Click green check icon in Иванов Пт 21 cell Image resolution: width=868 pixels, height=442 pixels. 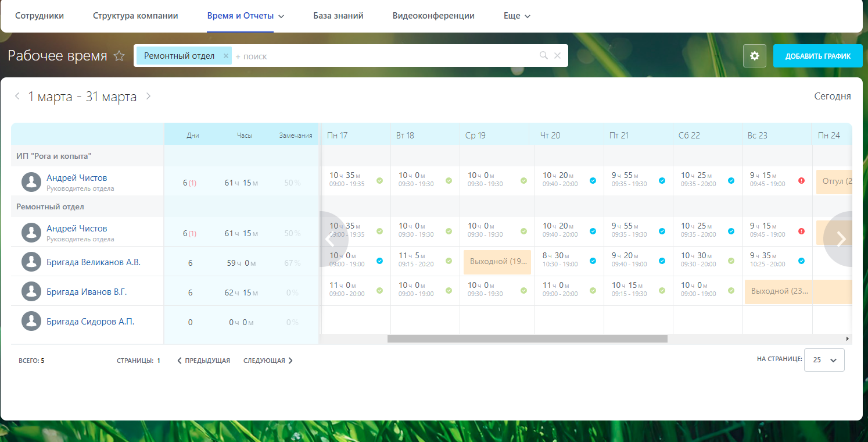pos(662,290)
